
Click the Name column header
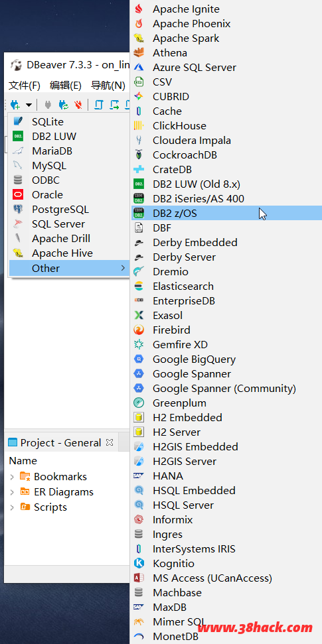click(x=23, y=461)
